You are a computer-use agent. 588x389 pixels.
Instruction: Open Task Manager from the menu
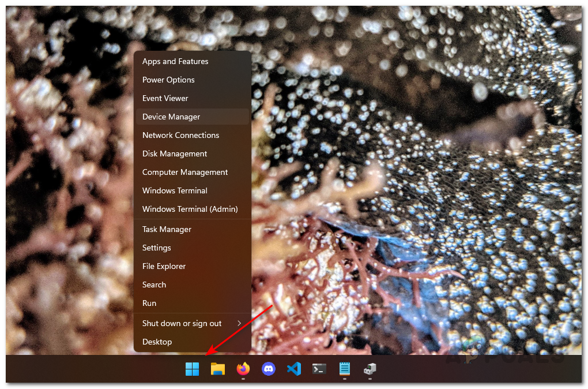tap(193, 229)
